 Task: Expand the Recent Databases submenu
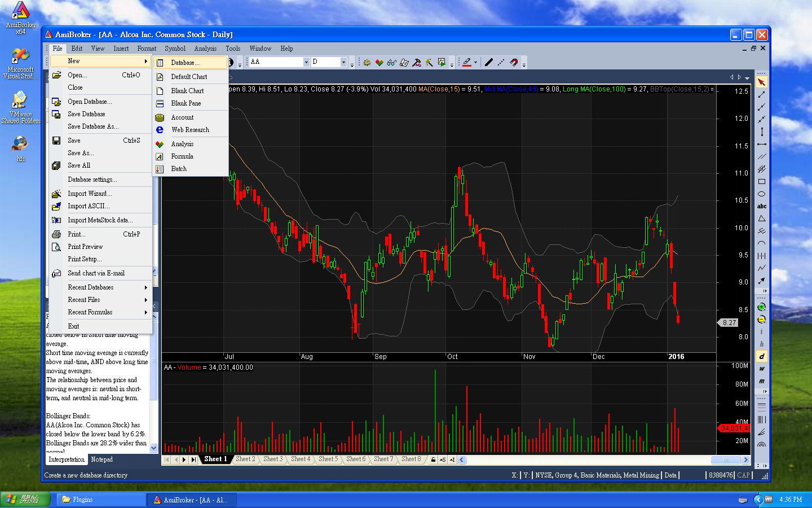tap(101, 287)
